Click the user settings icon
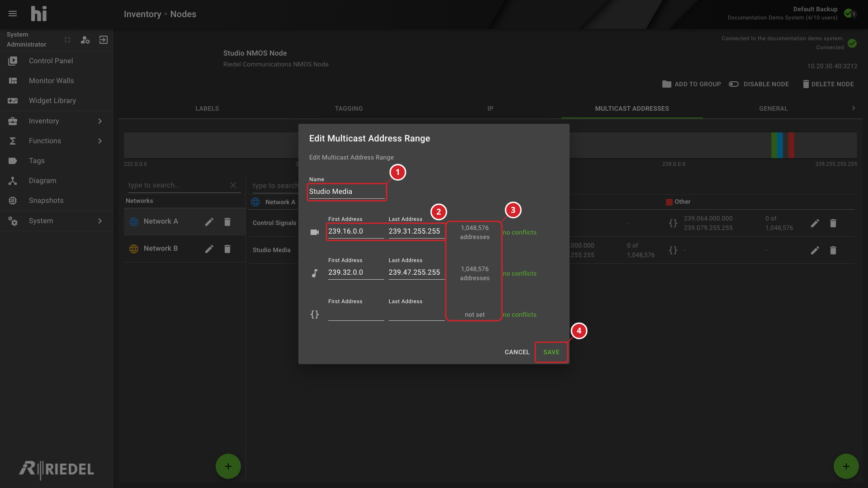 click(x=85, y=40)
